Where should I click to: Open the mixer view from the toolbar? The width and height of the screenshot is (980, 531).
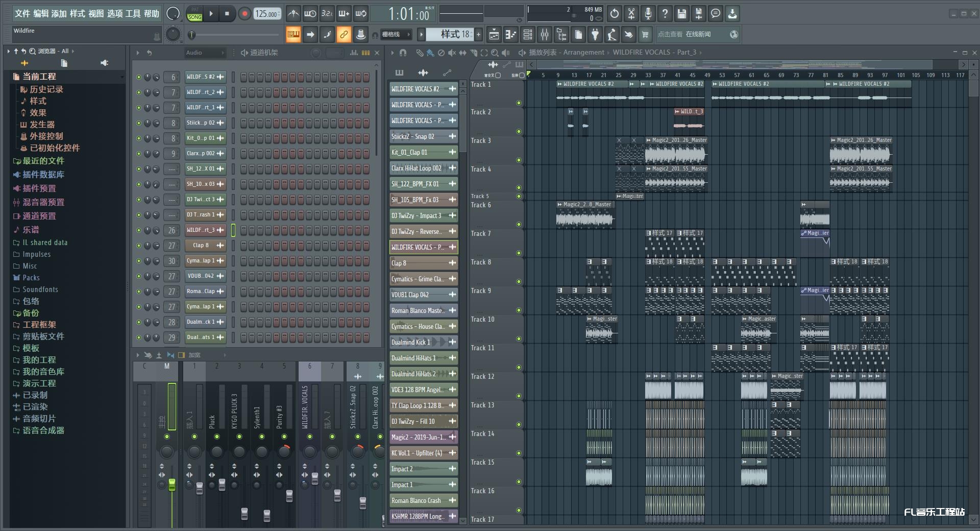(545, 35)
